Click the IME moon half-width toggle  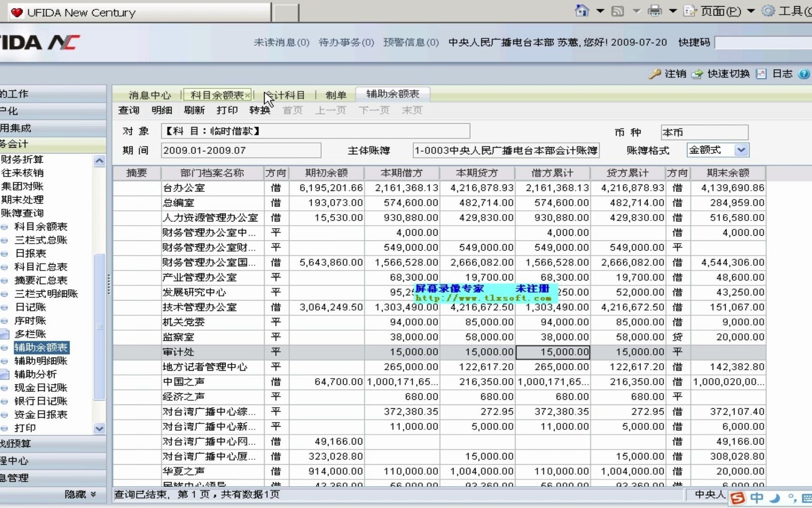(774, 498)
